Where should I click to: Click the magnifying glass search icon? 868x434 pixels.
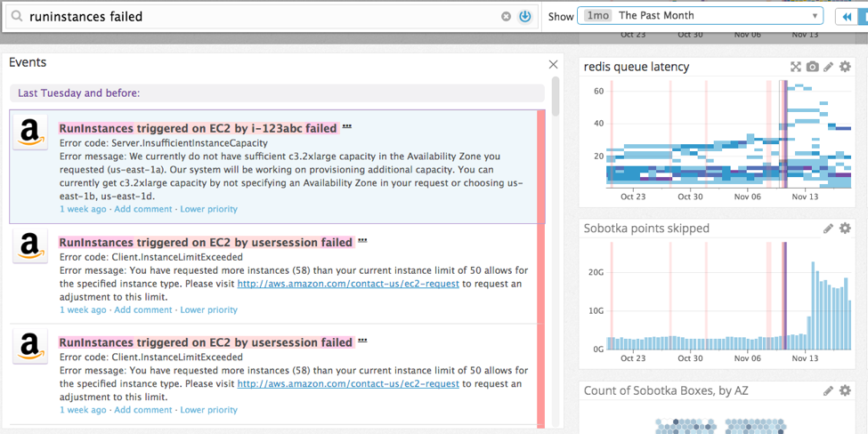[19, 17]
